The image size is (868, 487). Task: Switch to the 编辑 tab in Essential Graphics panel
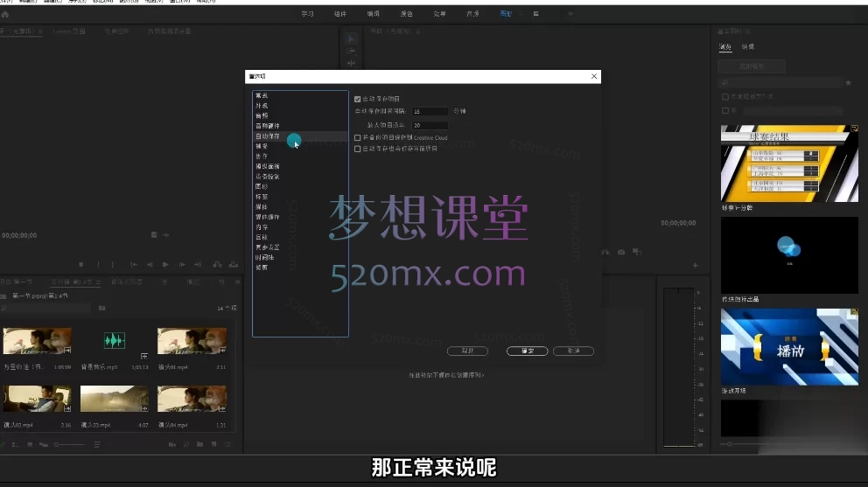pos(748,47)
